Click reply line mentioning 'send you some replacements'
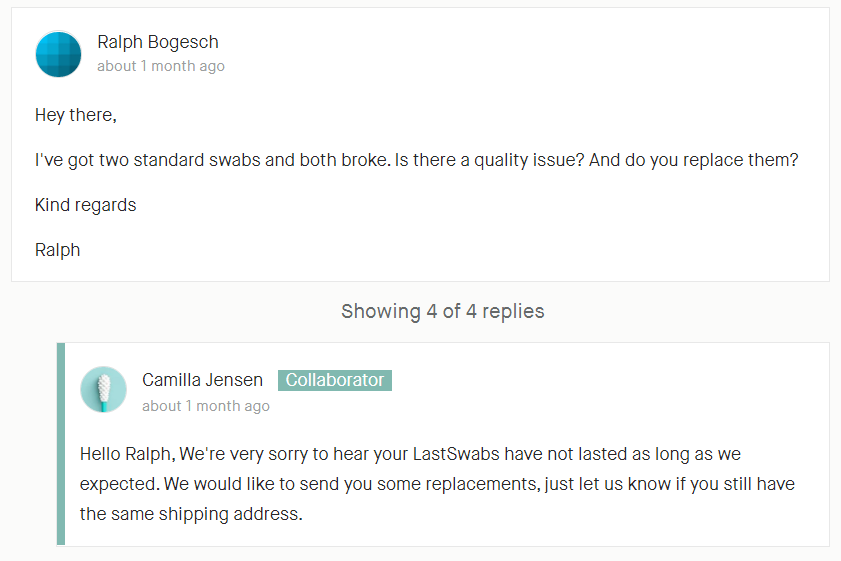 tap(437, 484)
